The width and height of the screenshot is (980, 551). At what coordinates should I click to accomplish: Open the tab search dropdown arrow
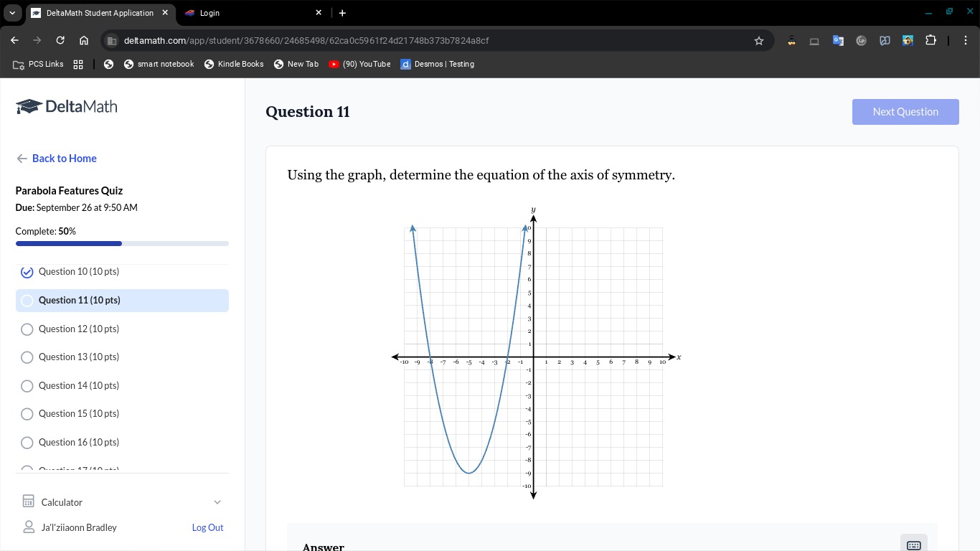(x=12, y=13)
